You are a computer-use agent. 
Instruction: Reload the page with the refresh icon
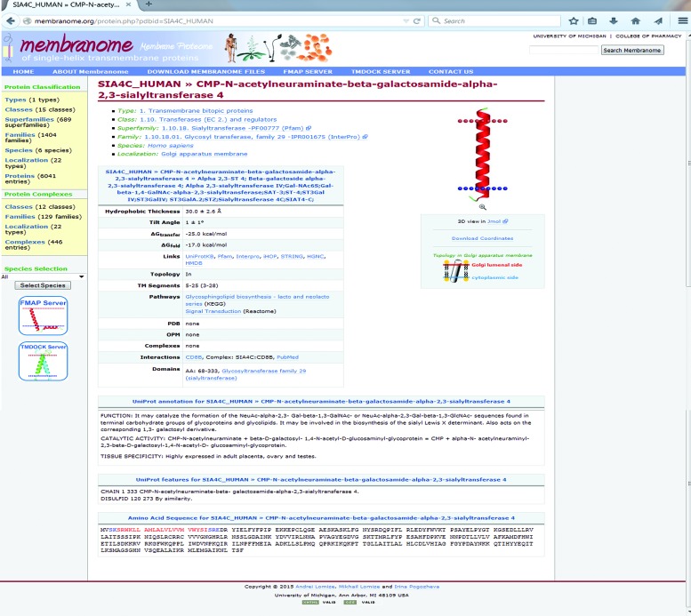tap(416, 20)
